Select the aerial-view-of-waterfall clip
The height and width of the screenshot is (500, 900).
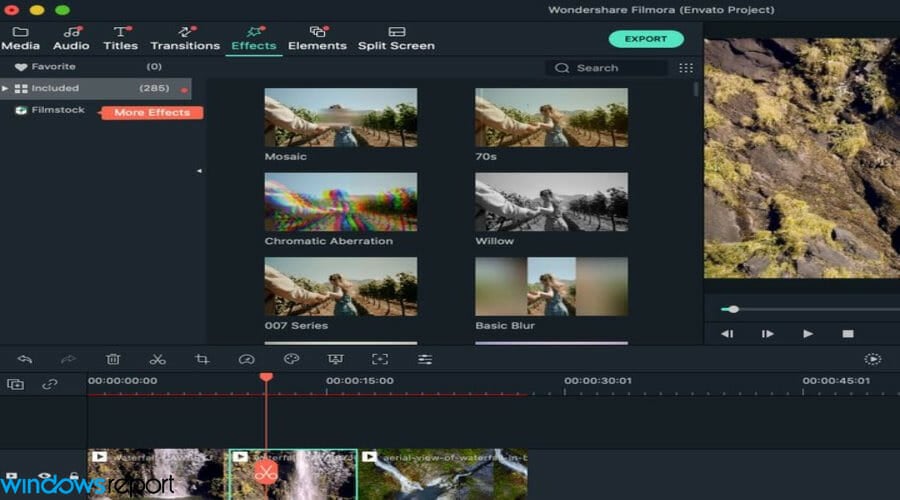[443, 474]
